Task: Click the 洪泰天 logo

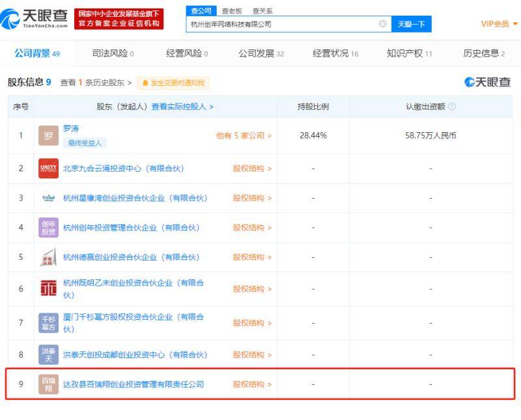Action: click(x=48, y=355)
